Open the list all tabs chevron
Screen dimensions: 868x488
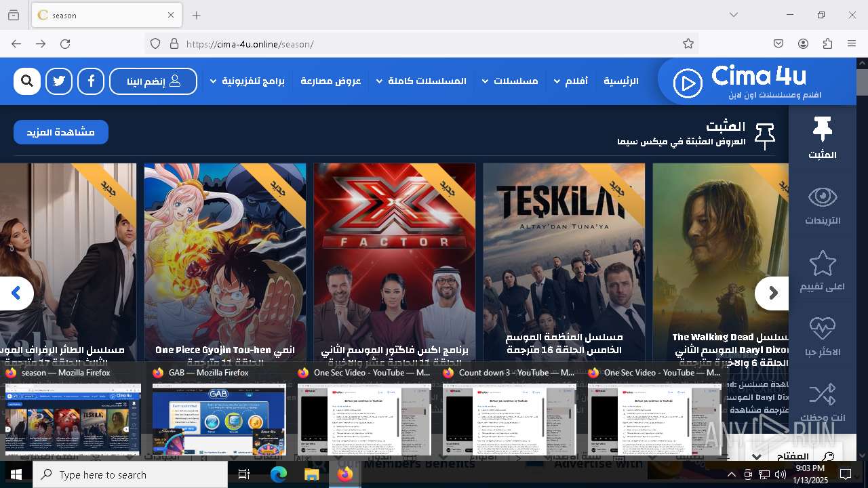click(x=734, y=15)
